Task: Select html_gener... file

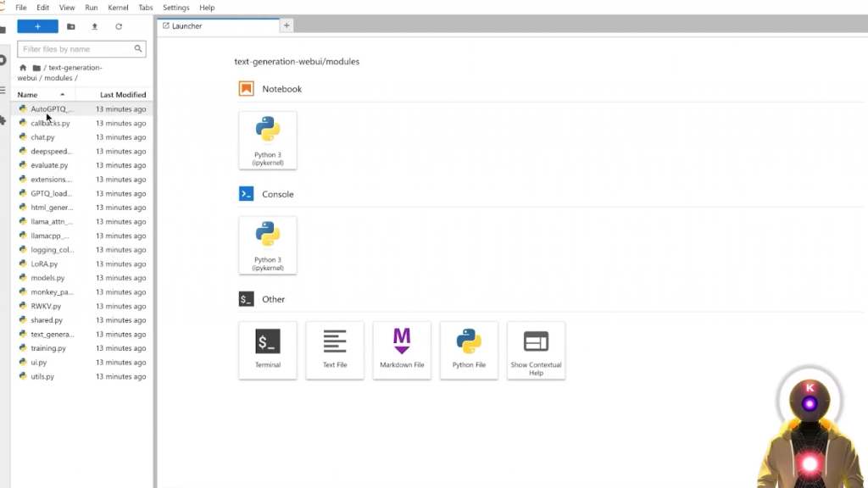Action: pyautogui.click(x=82, y=208)
